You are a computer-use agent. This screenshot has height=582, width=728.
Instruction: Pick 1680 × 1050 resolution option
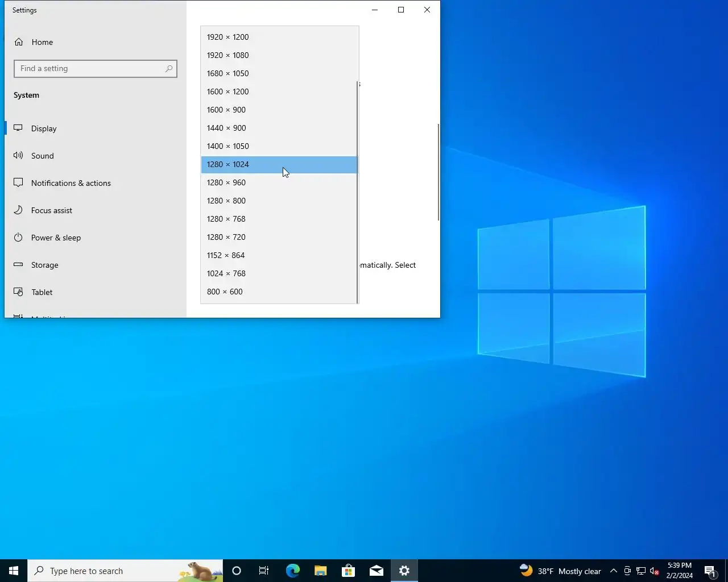[279, 73]
